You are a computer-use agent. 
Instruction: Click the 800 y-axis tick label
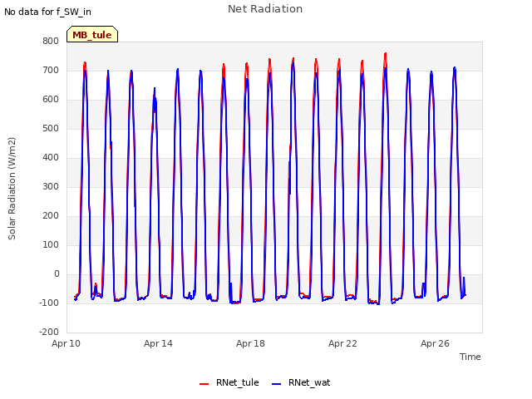(51, 41)
